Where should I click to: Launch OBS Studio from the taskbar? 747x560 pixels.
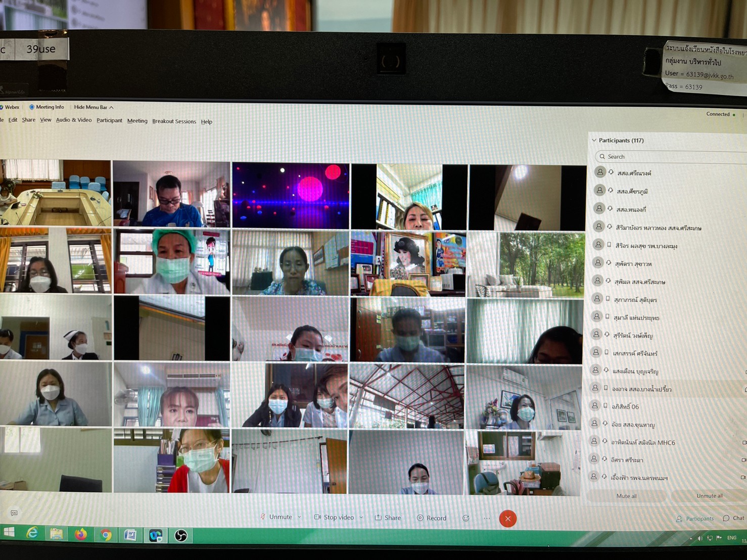[x=180, y=535]
